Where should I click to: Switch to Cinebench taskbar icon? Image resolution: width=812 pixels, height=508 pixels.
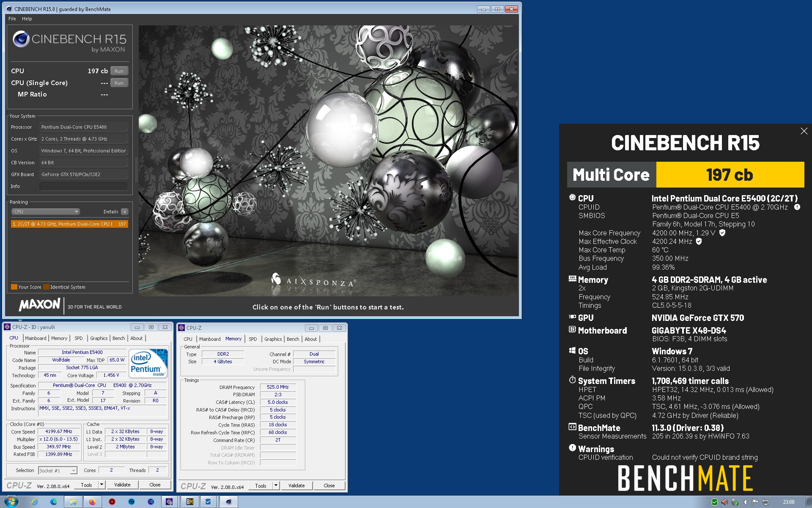[229, 502]
